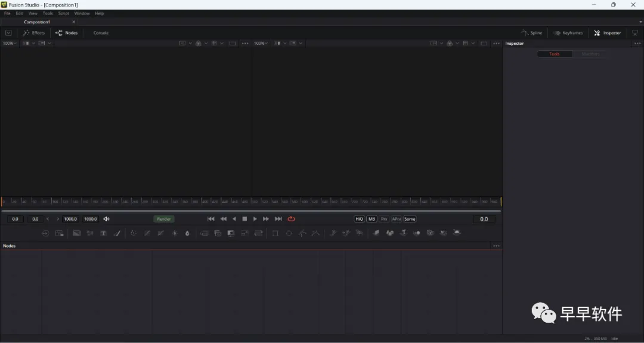
Task: Add the Matte Control tool icon
Action: pyautogui.click(x=231, y=233)
